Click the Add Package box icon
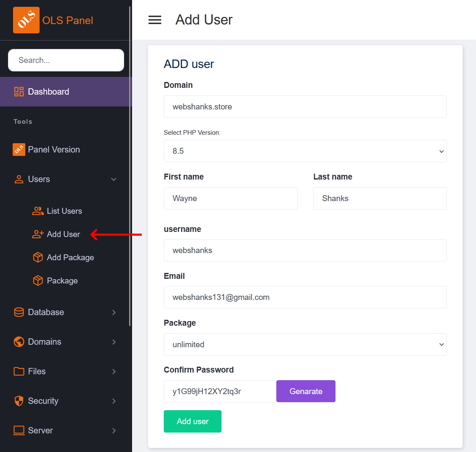476x452 pixels. click(x=38, y=257)
